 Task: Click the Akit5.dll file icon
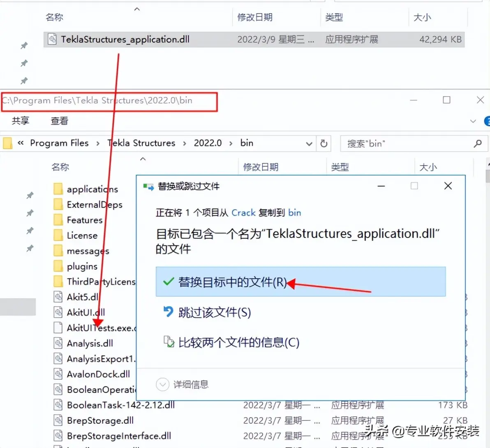pyautogui.click(x=58, y=297)
